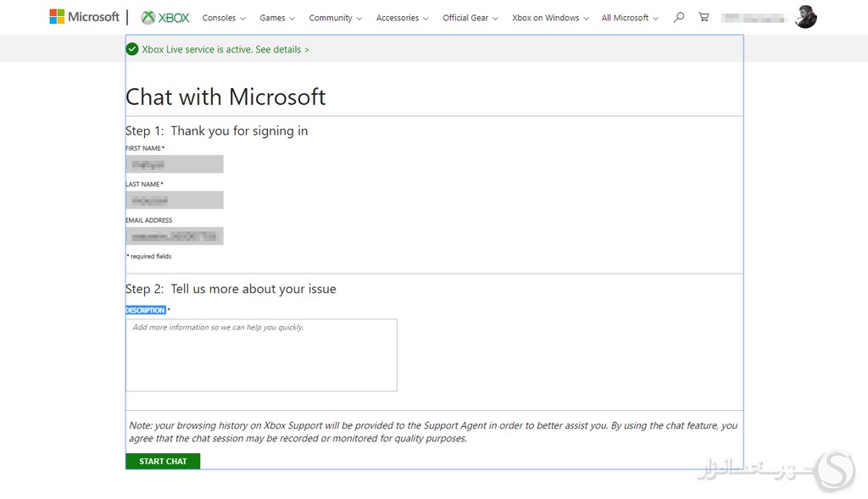Click the user profile avatar picture
Image resolution: width=868 pixels, height=499 pixels.
coord(805,17)
